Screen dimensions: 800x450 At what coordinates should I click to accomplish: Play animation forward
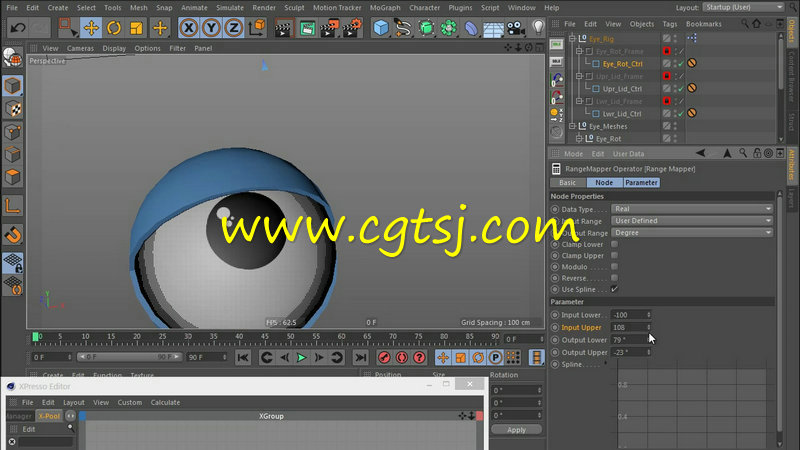tap(302, 358)
